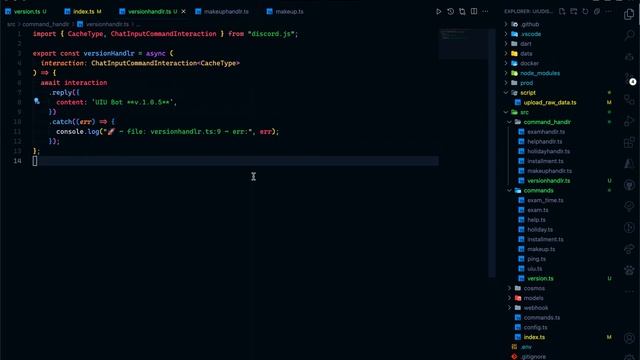640x360 pixels.
Task: Open the .env file in Explorer
Action: [526, 347]
